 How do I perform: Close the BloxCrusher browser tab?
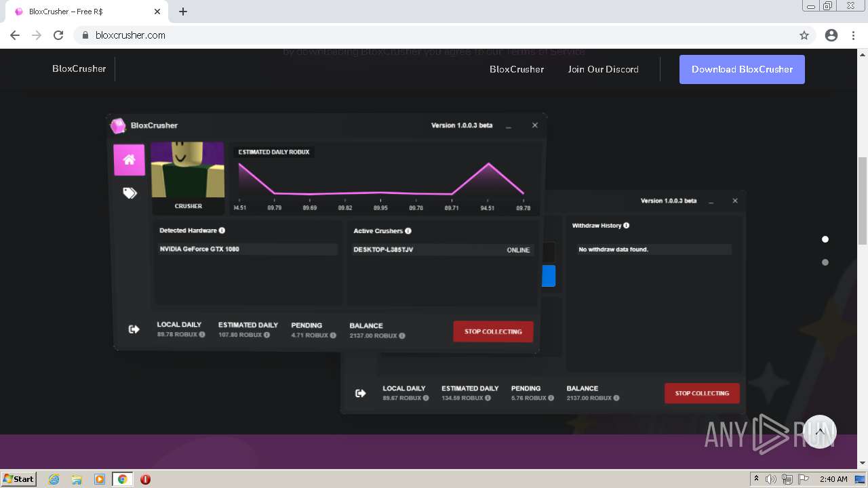tap(157, 12)
